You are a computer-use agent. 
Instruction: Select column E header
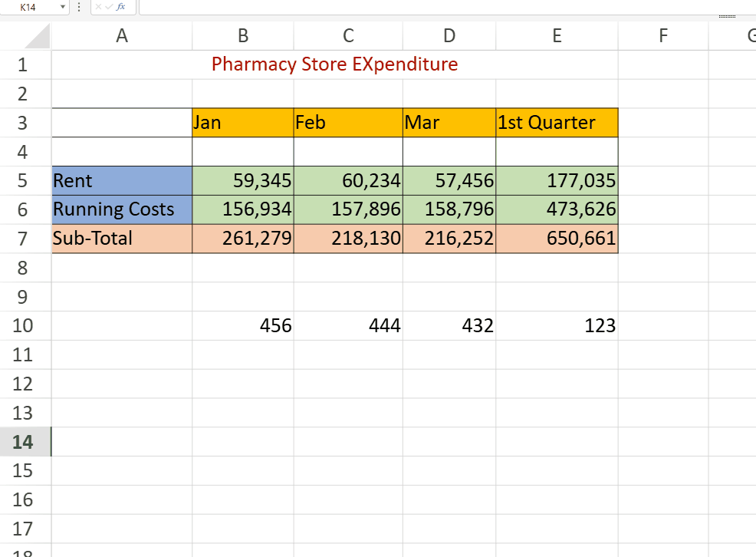[557, 36]
